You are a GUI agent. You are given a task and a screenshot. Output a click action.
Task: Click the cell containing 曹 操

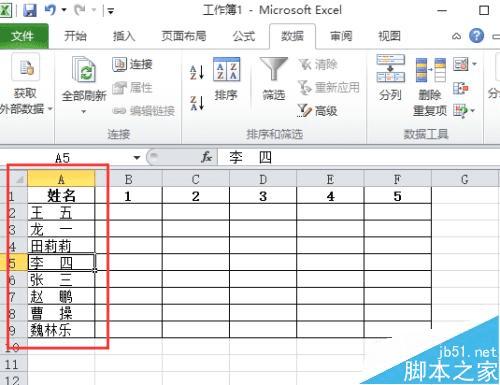tap(61, 313)
